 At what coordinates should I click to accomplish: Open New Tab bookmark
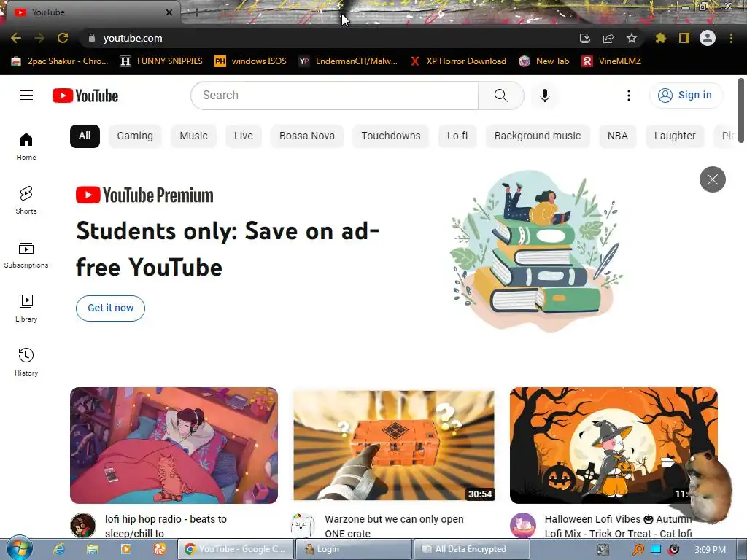(544, 61)
